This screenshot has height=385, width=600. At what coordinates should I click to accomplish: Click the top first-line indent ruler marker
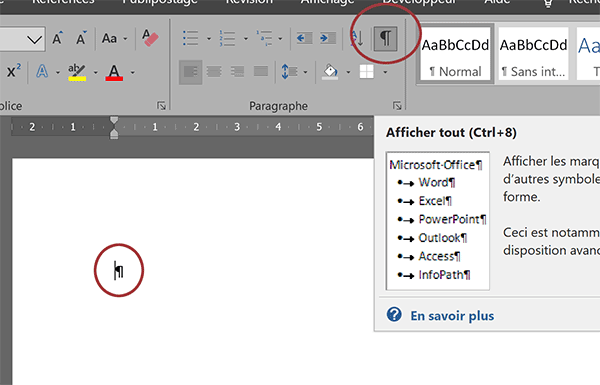pos(114,121)
